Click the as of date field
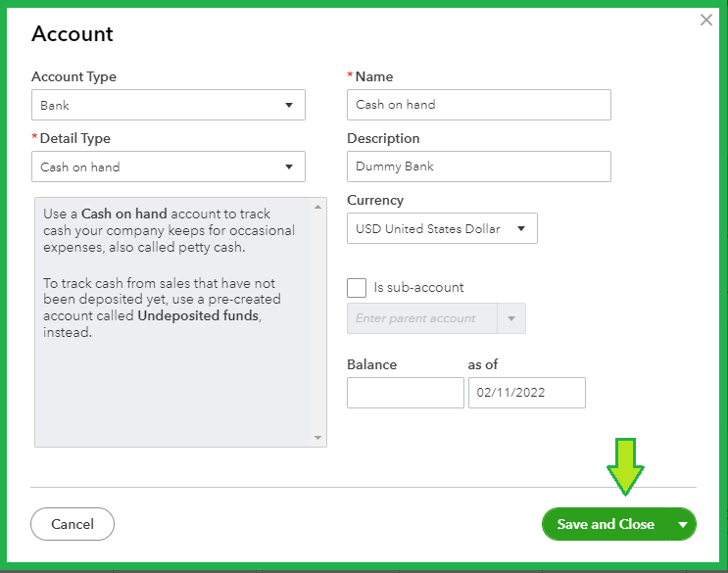The height and width of the screenshot is (573, 728). [x=526, y=393]
